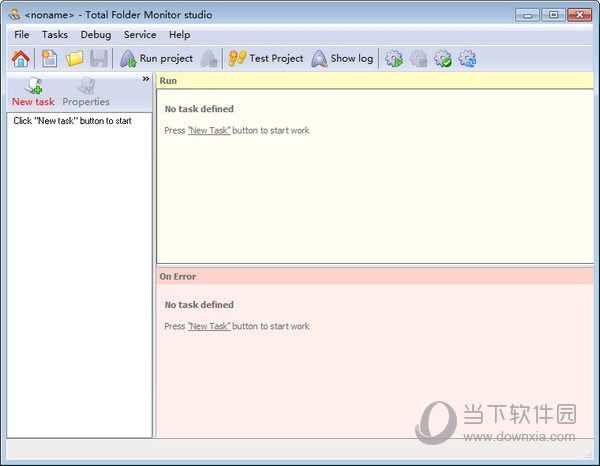
Task: Open the File menu
Action: point(21,34)
